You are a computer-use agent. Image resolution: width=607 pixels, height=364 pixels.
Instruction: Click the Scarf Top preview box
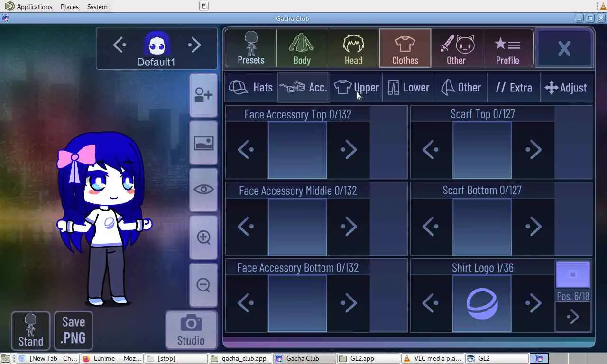click(482, 150)
